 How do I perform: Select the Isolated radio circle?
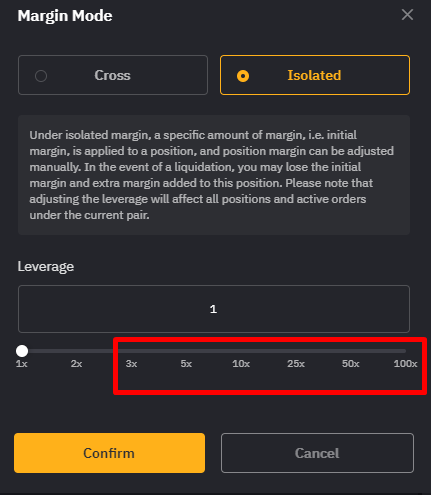point(243,76)
